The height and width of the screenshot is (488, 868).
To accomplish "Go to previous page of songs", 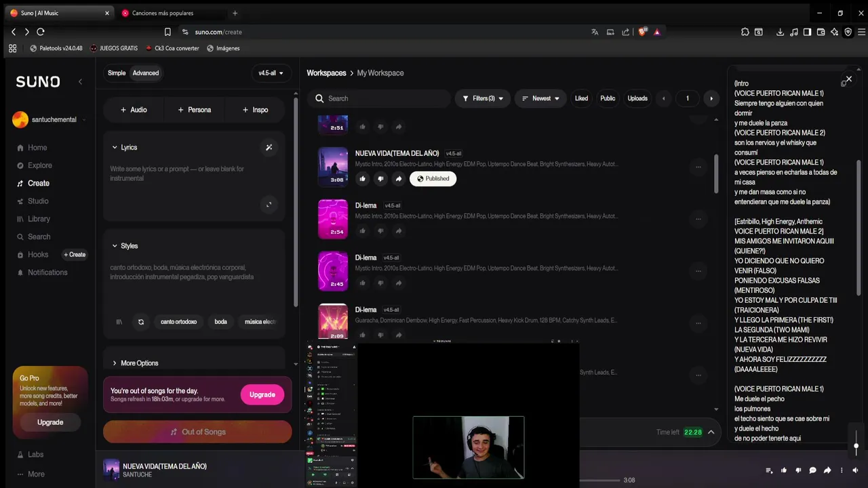I will pyautogui.click(x=664, y=98).
